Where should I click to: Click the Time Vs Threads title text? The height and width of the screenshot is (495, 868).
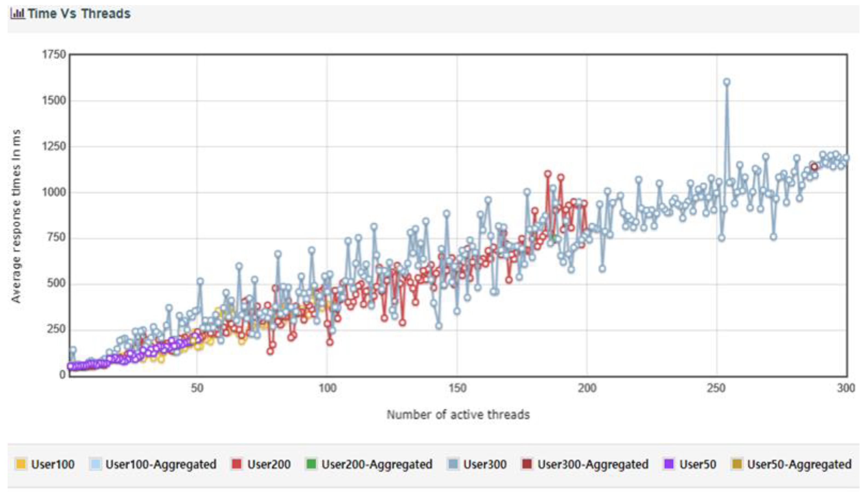(x=79, y=14)
